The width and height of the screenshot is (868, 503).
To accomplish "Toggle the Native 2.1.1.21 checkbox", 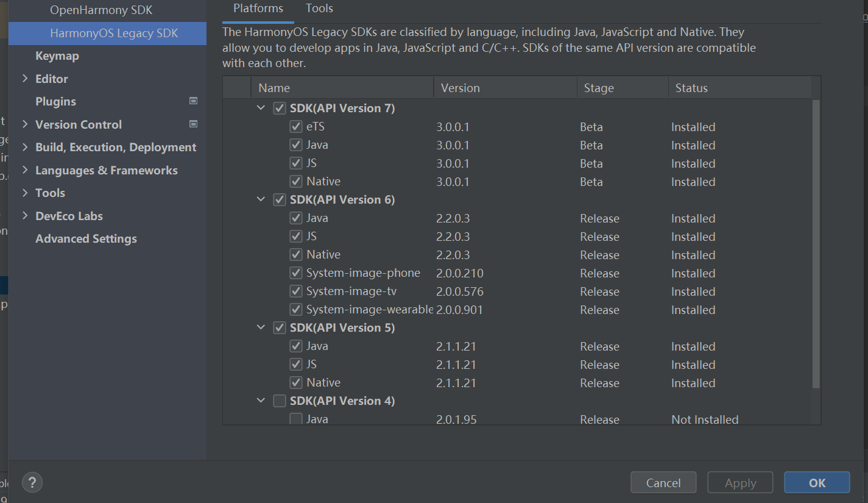I will (296, 383).
